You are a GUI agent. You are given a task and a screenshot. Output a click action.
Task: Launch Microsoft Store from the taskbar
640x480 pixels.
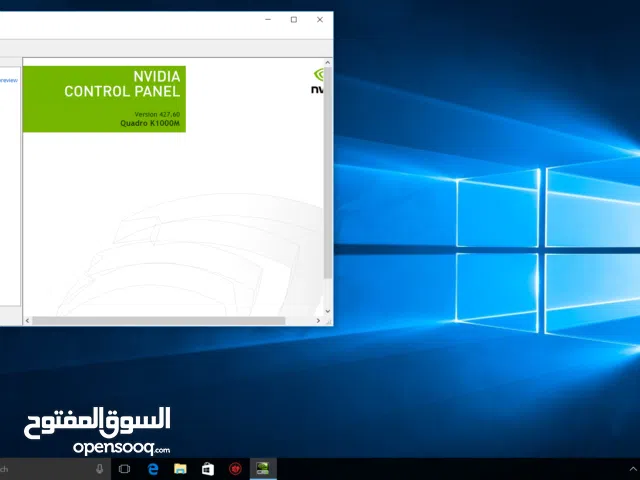208,469
